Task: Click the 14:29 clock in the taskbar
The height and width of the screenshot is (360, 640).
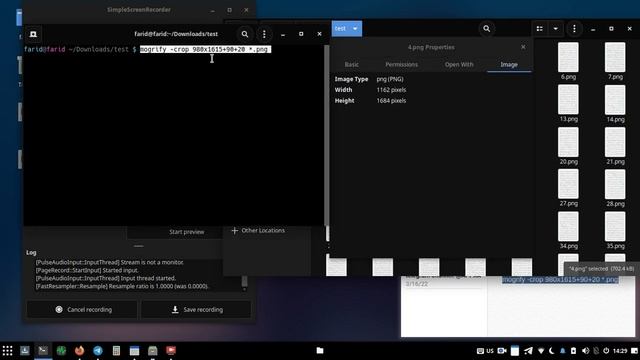Action: pyautogui.click(x=620, y=351)
